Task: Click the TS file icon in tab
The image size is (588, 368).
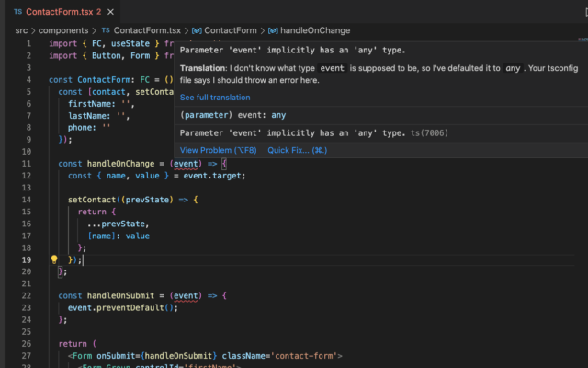Action: pyautogui.click(x=17, y=12)
